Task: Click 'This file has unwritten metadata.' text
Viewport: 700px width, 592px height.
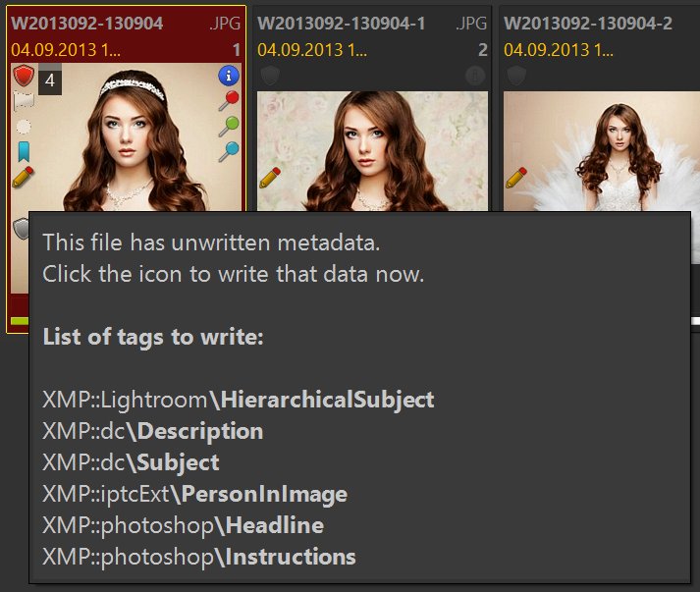Action: coord(211,242)
